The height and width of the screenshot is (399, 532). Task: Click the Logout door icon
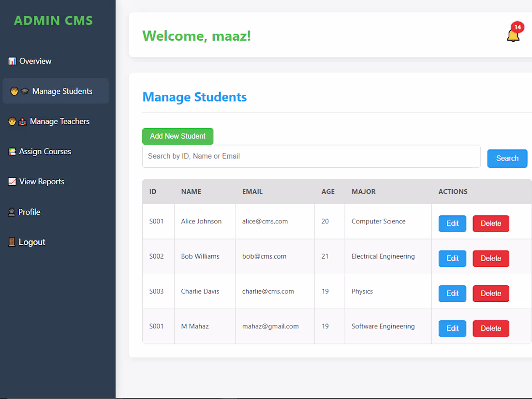point(12,242)
